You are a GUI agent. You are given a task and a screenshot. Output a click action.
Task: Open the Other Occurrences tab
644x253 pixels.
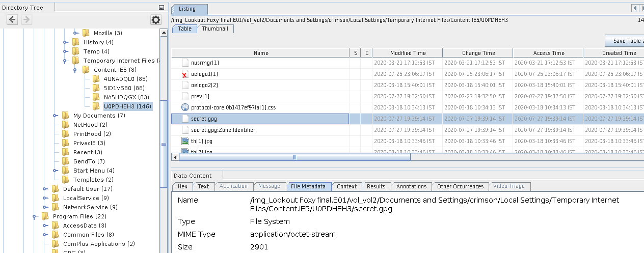(461, 186)
